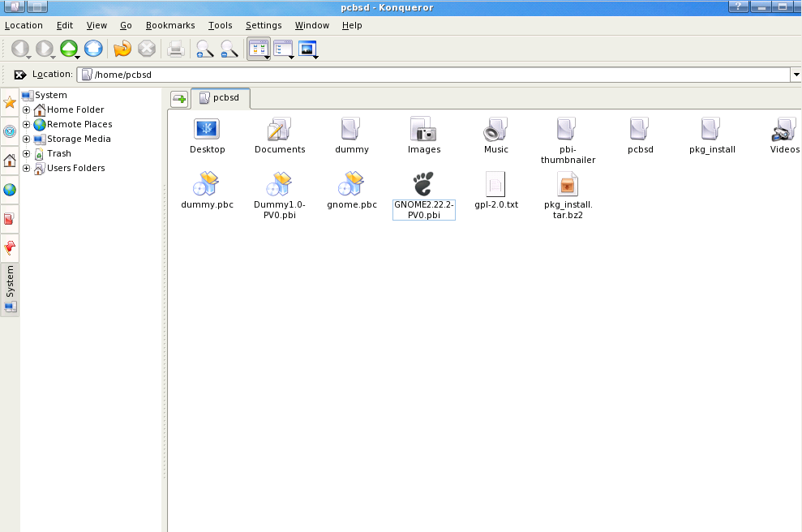
Task: Open the Home Folder sidebar house tab
Action: [10, 161]
